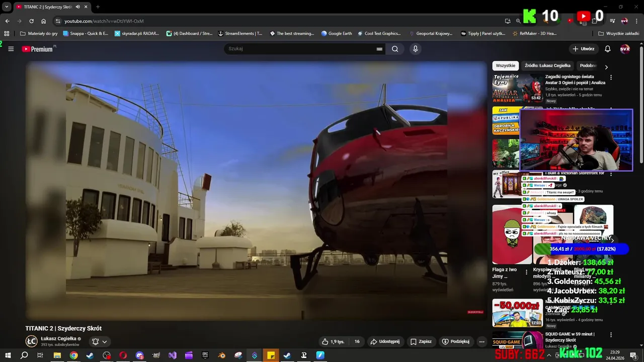Open the Chrome apps grid in bookmarks bar
Screen dimensions: 644x362
(7, 33)
